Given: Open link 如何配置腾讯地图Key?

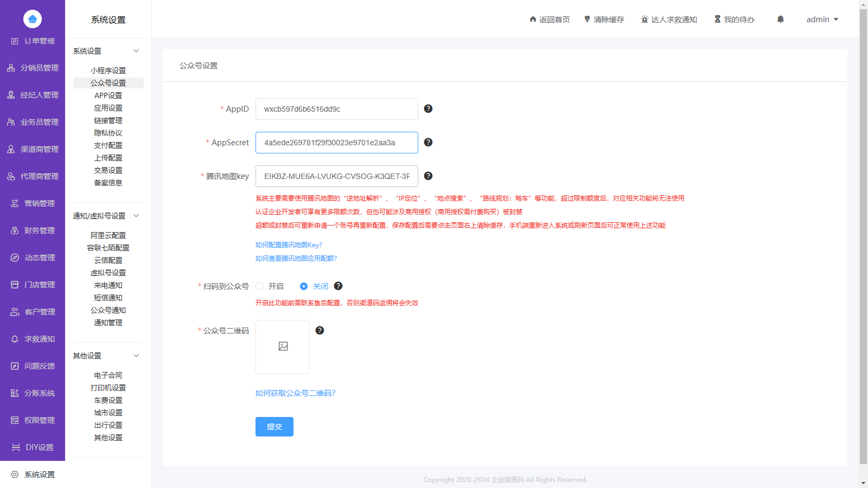Looking at the screenshot, I should tap(289, 245).
